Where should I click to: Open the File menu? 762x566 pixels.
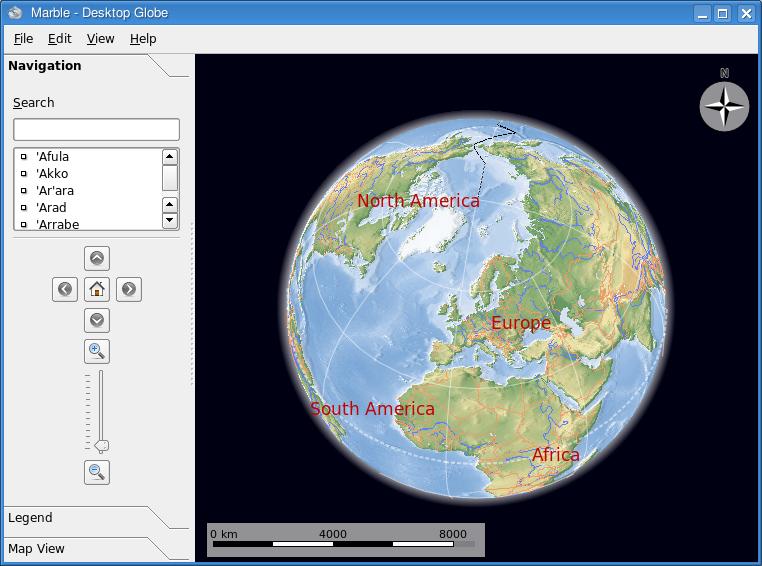[x=23, y=38]
